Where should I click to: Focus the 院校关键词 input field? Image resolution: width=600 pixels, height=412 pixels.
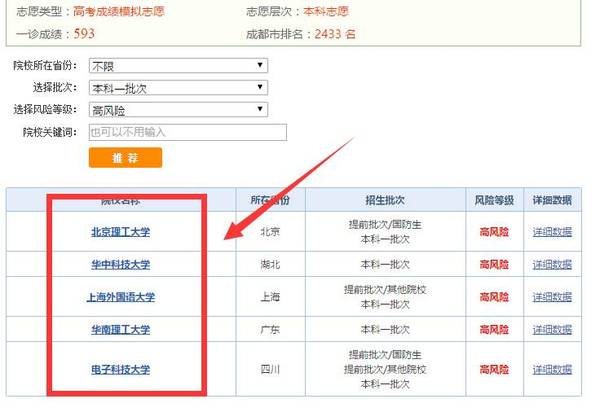(x=188, y=132)
